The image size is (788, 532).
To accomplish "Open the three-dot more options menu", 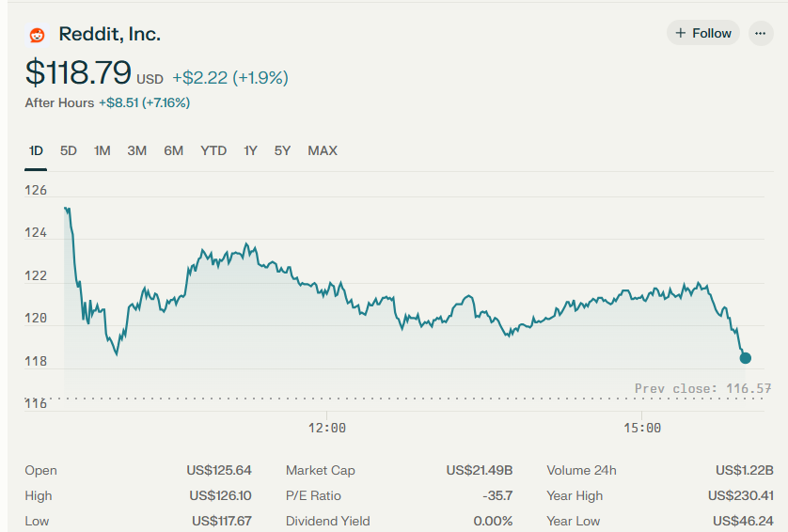I will pyautogui.click(x=761, y=33).
